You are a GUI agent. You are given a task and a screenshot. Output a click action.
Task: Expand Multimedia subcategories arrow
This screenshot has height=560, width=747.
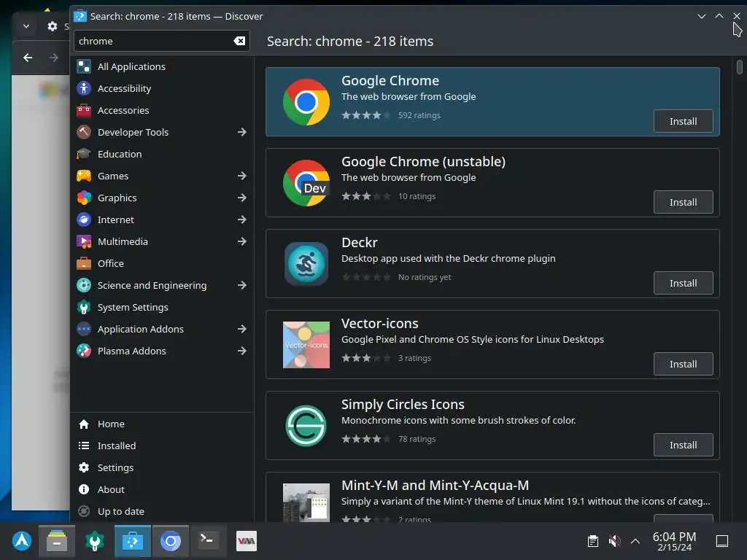coord(242,242)
